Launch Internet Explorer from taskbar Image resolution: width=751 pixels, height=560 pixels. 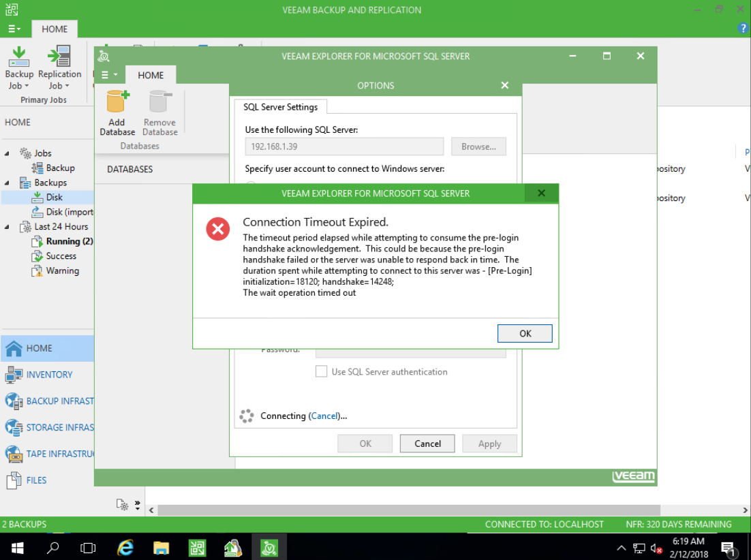point(125,547)
